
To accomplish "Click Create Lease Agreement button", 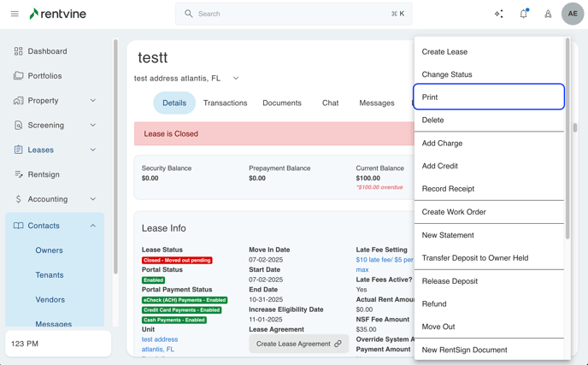I will pos(298,344).
